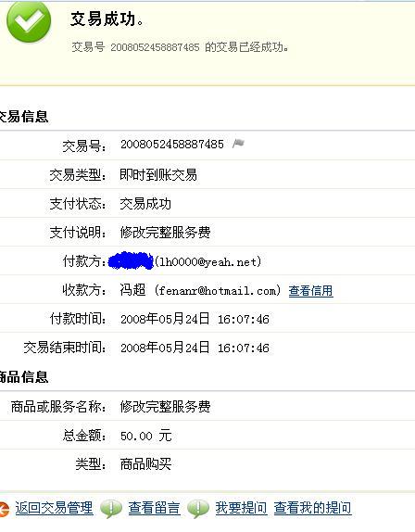
Task: Click the blue scribbled payer name
Action: [131, 261]
